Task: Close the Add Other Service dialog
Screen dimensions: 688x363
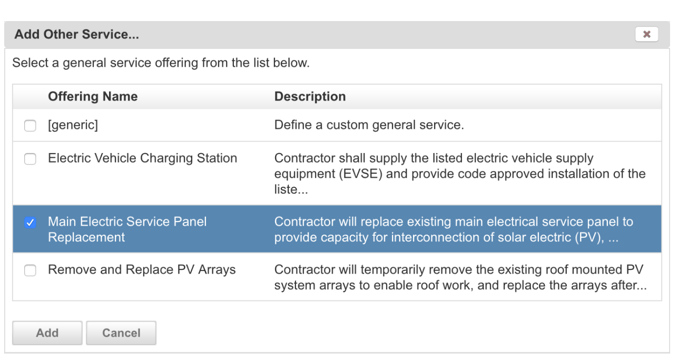Action: [x=646, y=34]
